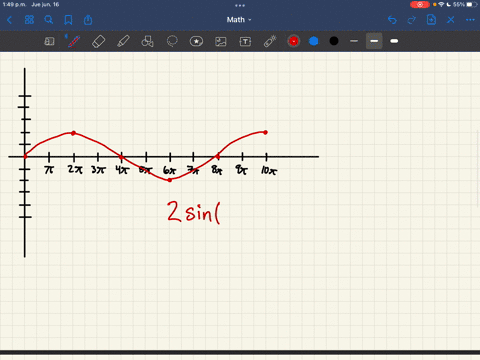Tap the π axis label

click(x=49, y=170)
